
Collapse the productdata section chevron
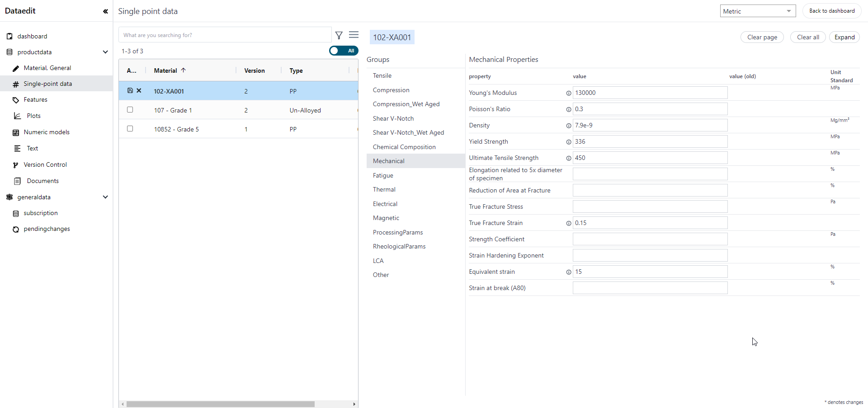click(x=105, y=52)
